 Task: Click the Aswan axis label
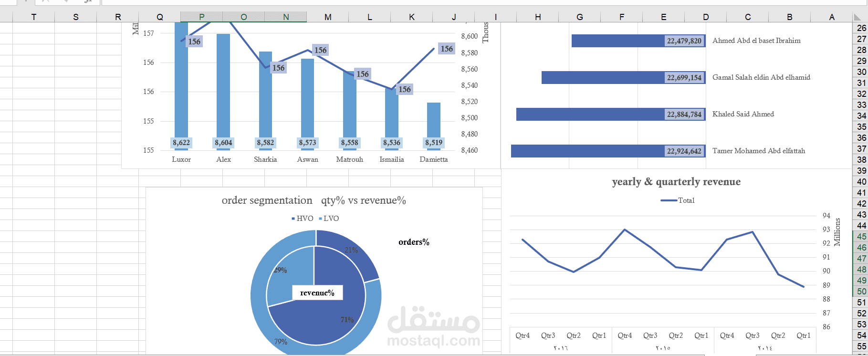pyautogui.click(x=307, y=159)
